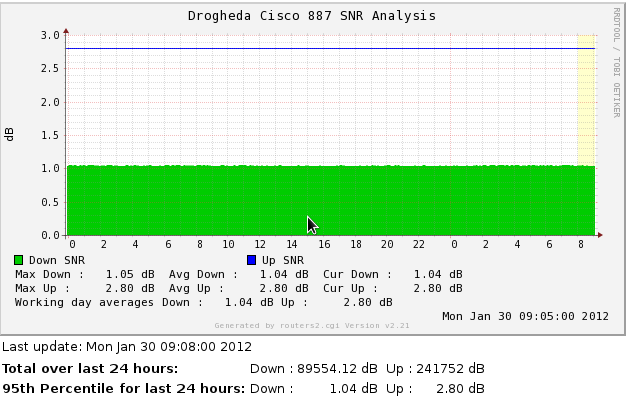Click the 16 hour tick label
Screen dimensions: 635x406
(x=323, y=244)
